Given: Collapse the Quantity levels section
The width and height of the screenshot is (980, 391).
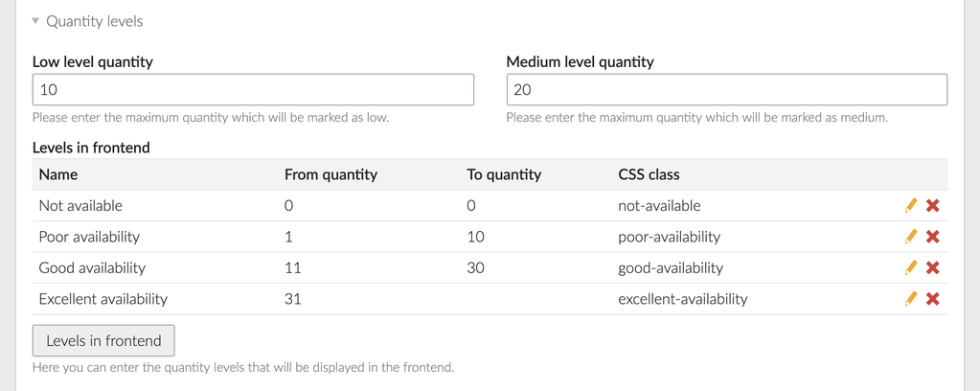Looking at the screenshot, I should (x=36, y=21).
